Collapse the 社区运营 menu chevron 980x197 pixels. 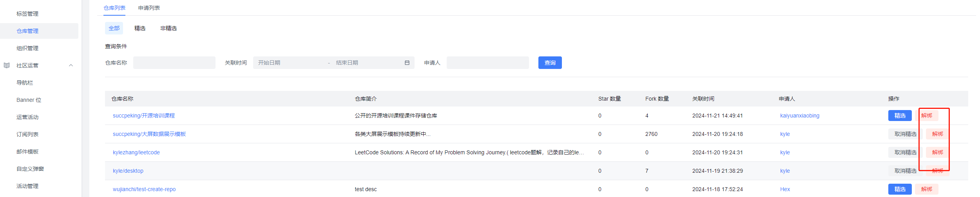point(71,65)
